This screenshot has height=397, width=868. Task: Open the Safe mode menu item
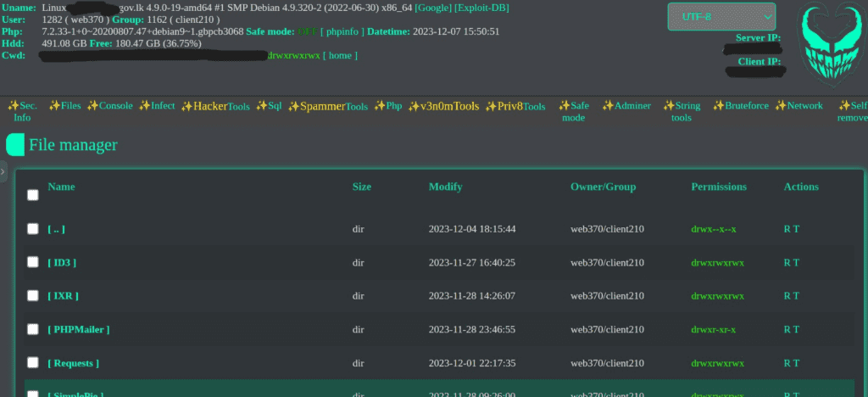(574, 111)
